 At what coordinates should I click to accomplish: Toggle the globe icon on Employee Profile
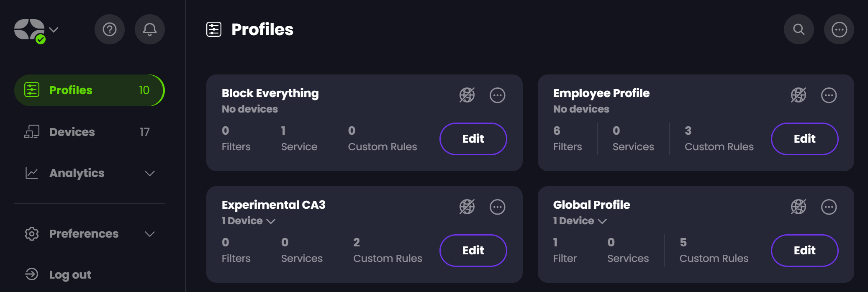pos(799,95)
